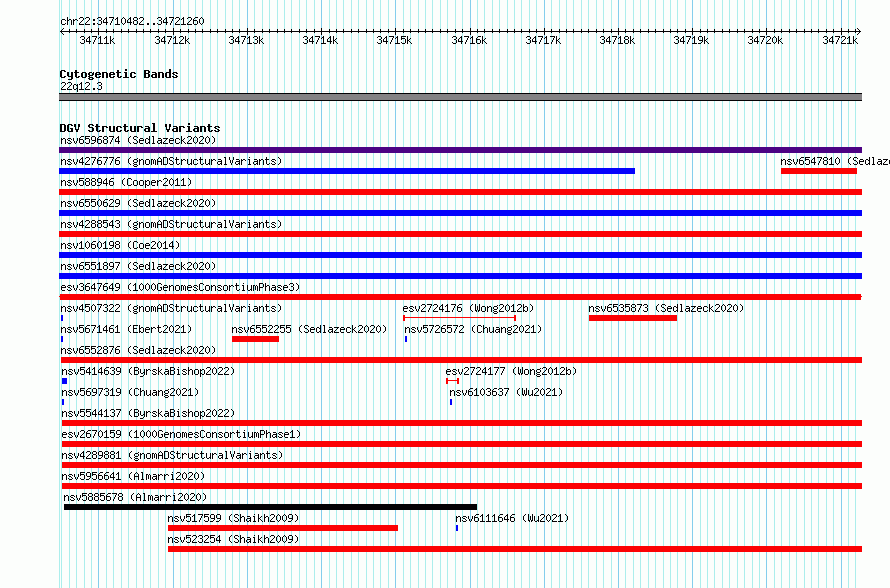This screenshot has width=890, height=588.
Task: Click the short red nsv6552255 bar
Action: [x=255, y=339]
